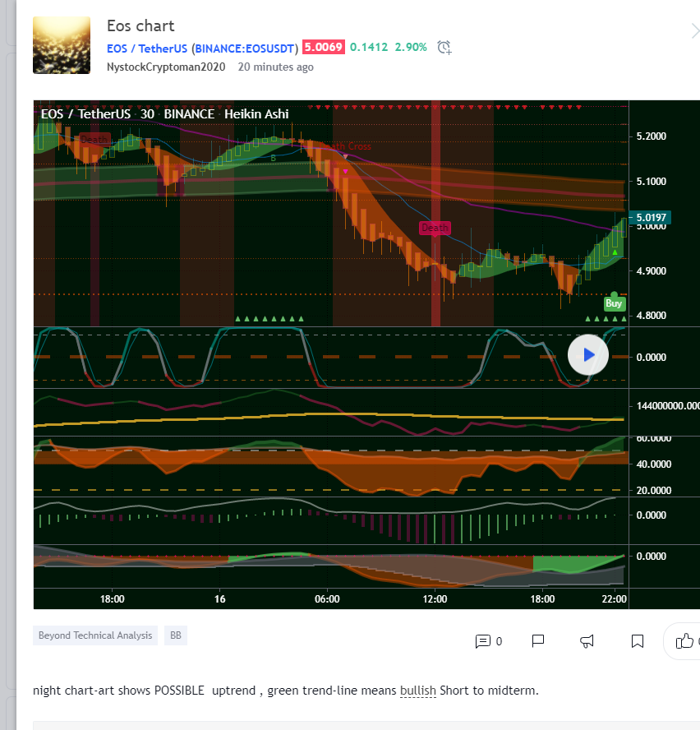Click the flag report icon
The height and width of the screenshot is (730, 700).
tap(538, 640)
